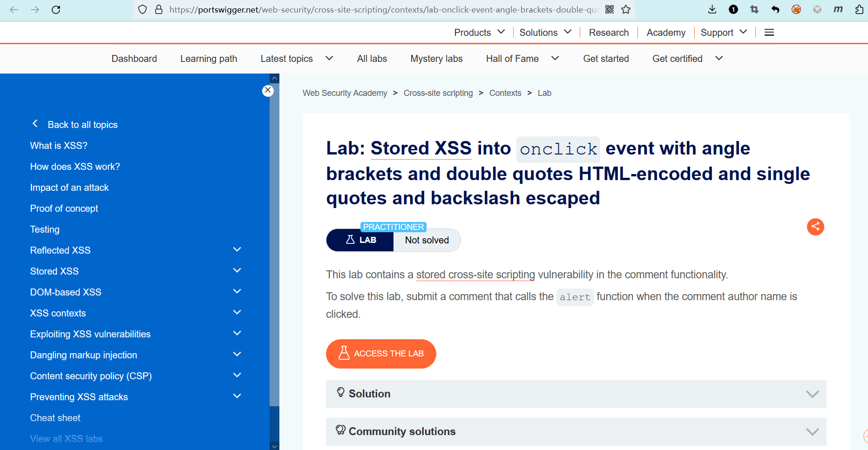Viewport: 868px width, 450px height.
Task: Open the Dashboard menu item
Action: pos(134,59)
